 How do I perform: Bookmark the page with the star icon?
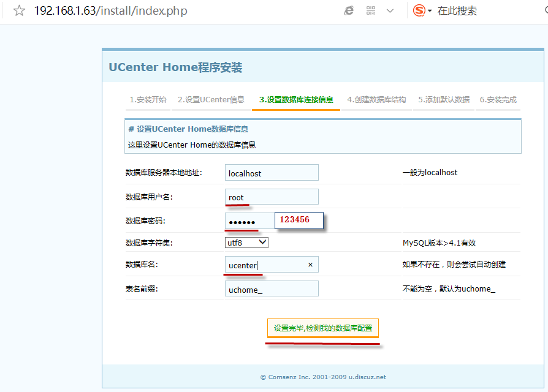19,10
